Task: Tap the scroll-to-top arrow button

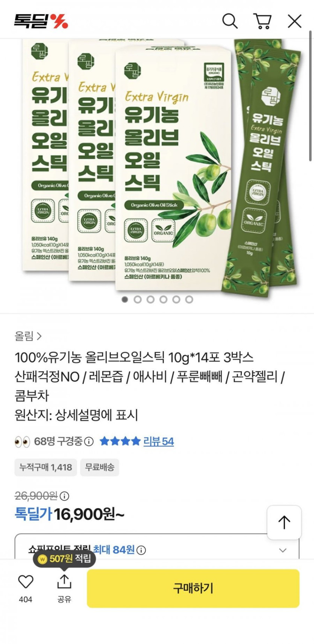Action: (x=284, y=522)
